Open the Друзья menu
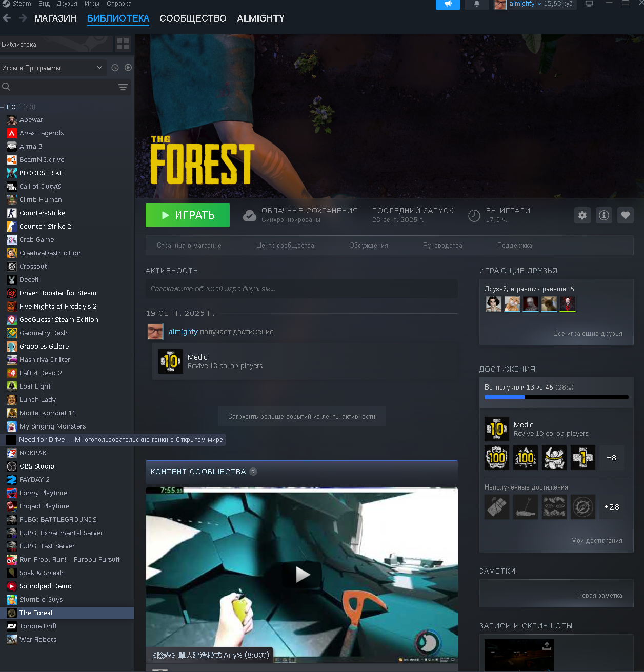 coord(67,4)
